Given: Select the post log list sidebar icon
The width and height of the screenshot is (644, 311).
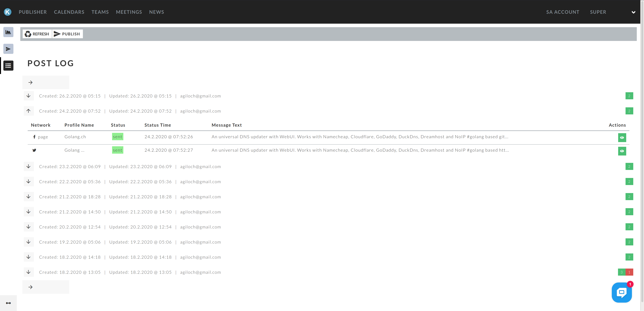Looking at the screenshot, I should coord(8,65).
